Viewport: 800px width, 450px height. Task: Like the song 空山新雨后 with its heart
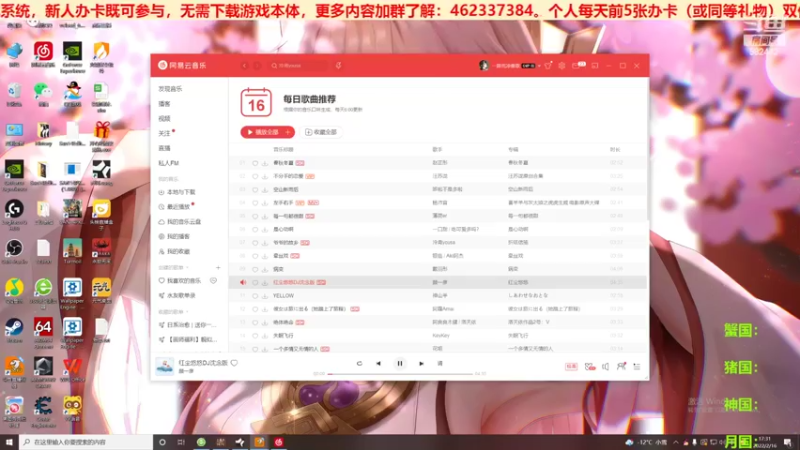click(x=255, y=190)
